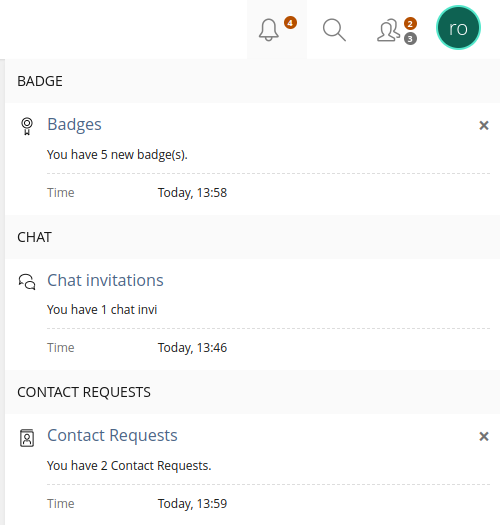500x525 pixels.
Task: Click "You have 2 Contact Requests." message
Action: coord(129,466)
